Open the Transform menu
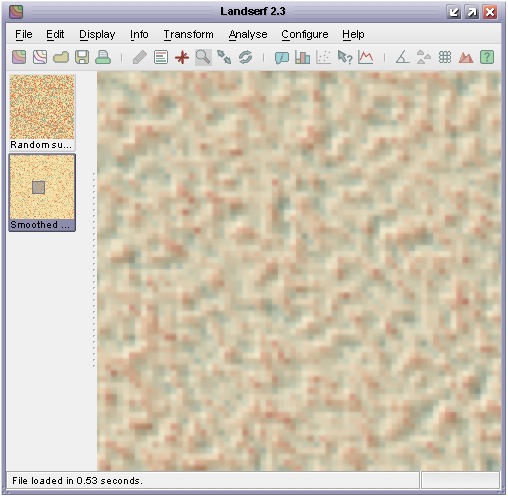This screenshot has width=508, height=497. click(188, 34)
